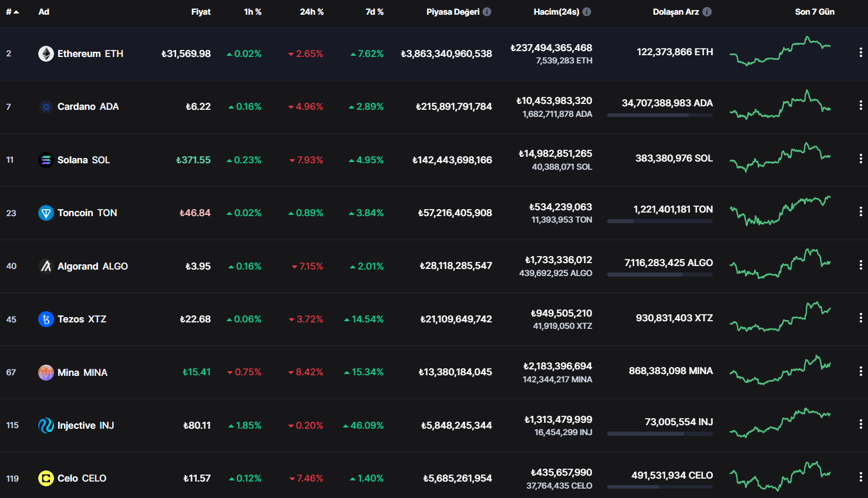Sort by the Fiyat column header

coord(201,12)
